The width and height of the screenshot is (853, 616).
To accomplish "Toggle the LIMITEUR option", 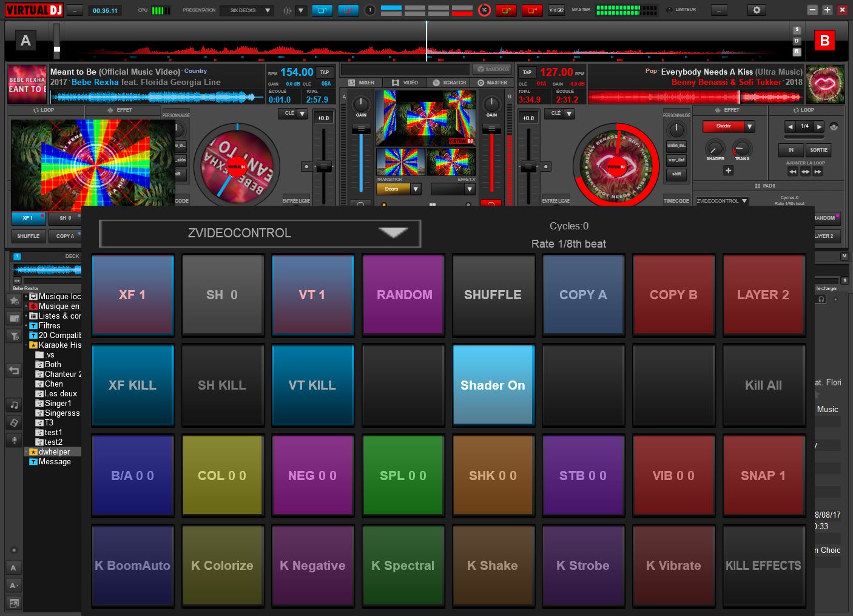I will (x=681, y=10).
